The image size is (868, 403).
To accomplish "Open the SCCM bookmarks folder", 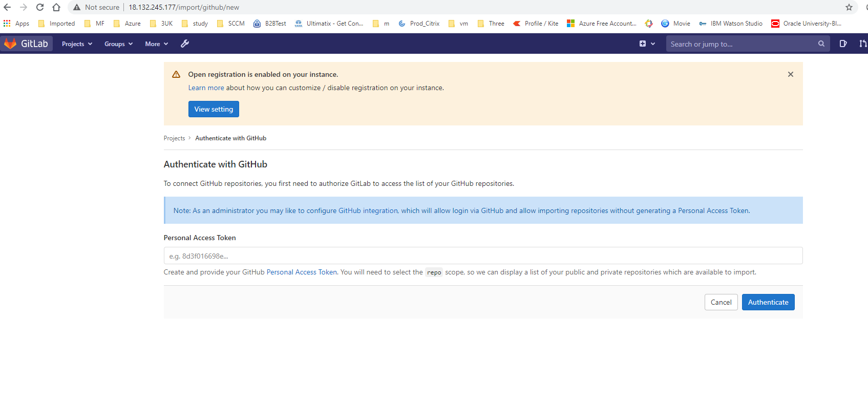I will 231,24.
